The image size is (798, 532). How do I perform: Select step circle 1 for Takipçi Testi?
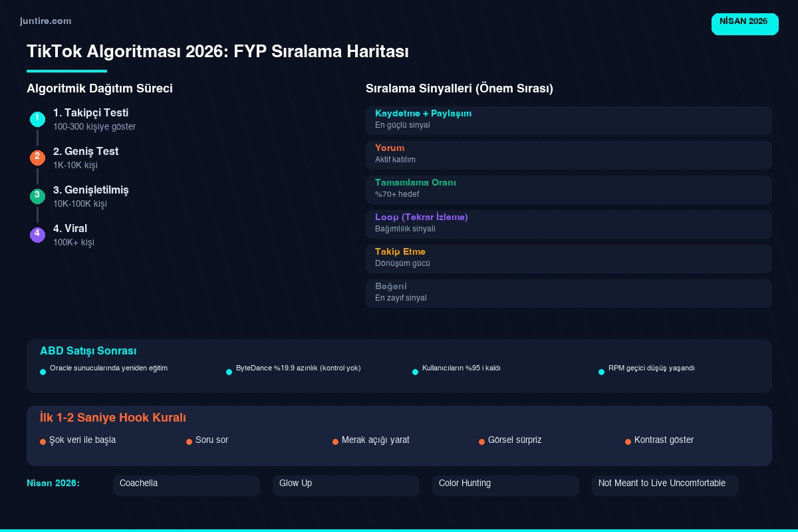point(37,119)
